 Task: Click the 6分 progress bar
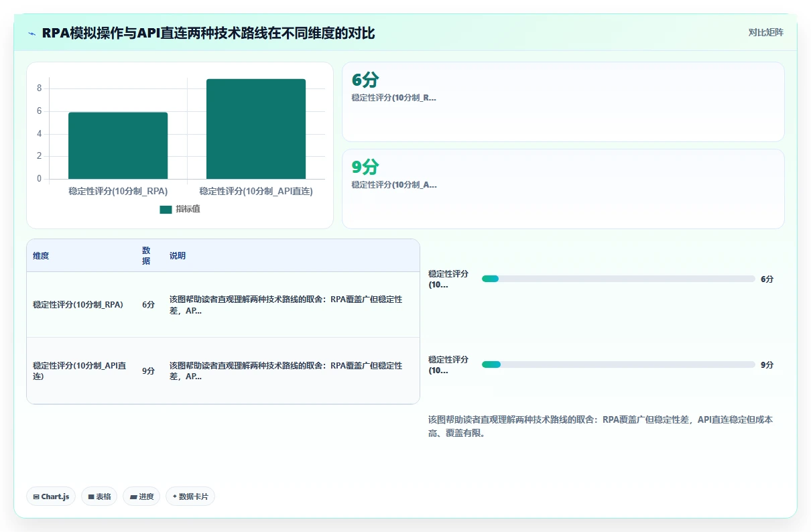tap(619, 279)
